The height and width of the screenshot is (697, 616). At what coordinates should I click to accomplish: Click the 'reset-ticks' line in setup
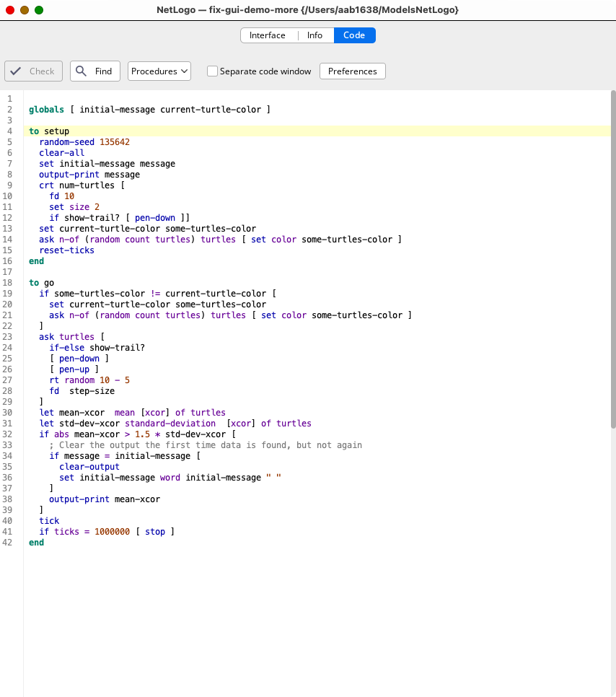(66, 250)
